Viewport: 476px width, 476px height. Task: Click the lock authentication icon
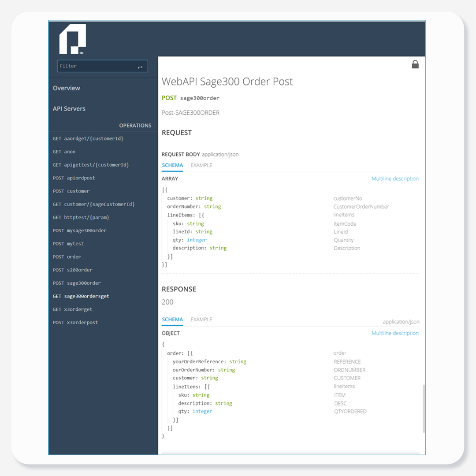tap(415, 64)
